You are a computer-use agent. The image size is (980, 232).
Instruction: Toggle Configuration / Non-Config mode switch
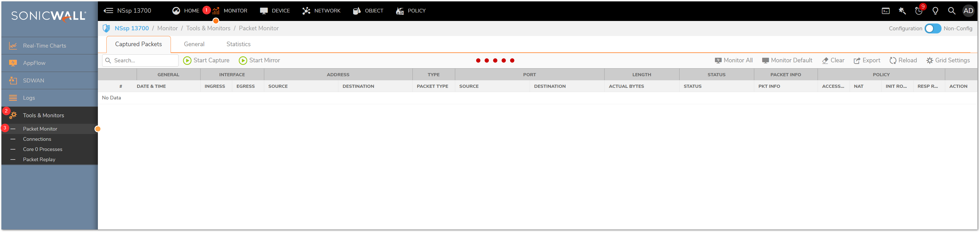[x=932, y=29]
